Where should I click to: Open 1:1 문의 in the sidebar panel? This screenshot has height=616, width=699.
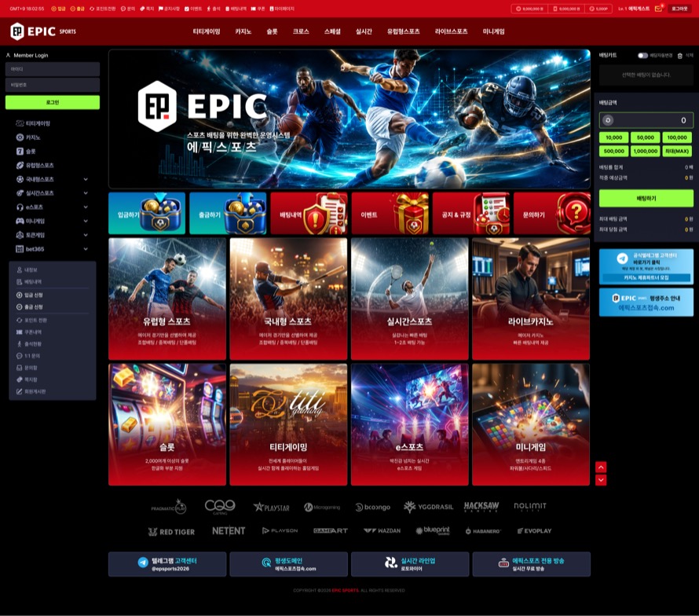coord(28,356)
